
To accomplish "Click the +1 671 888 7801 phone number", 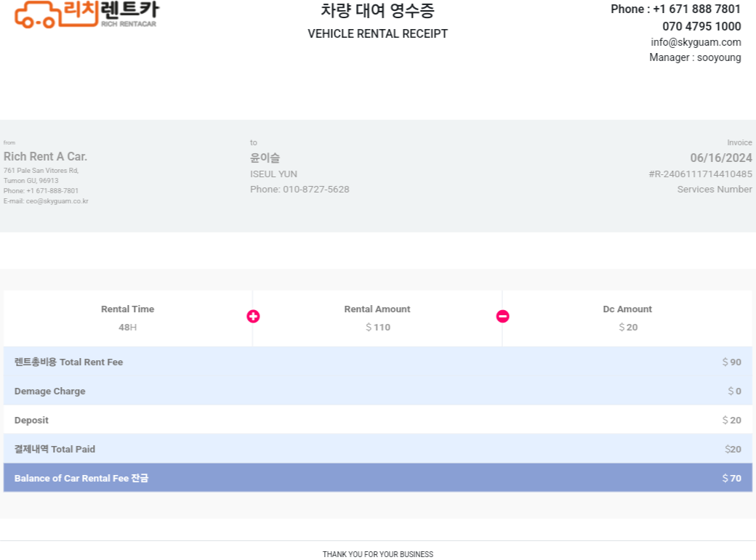I will pos(696,9).
